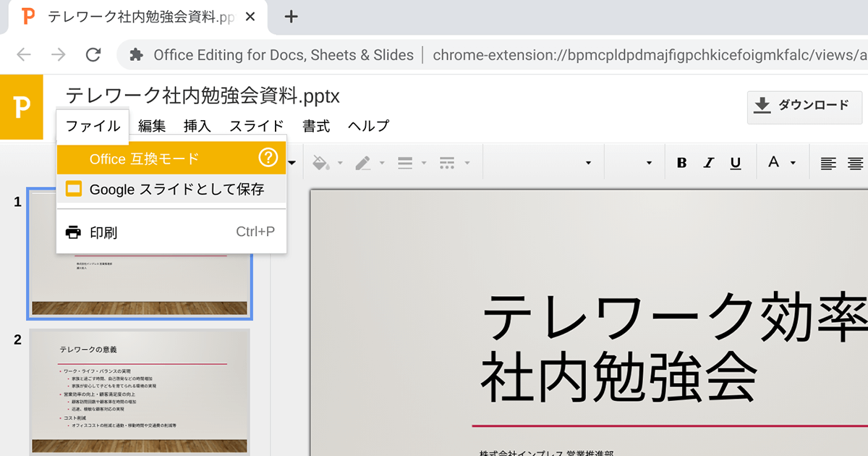Expand the line weight dropdown arrow
The width and height of the screenshot is (868, 456).
(424, 164)
